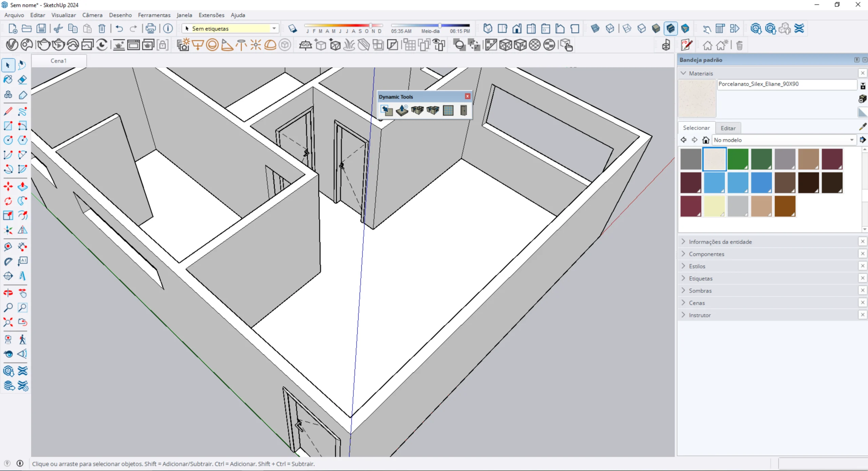Switch to the Editar materials tab

pos(728,128)
